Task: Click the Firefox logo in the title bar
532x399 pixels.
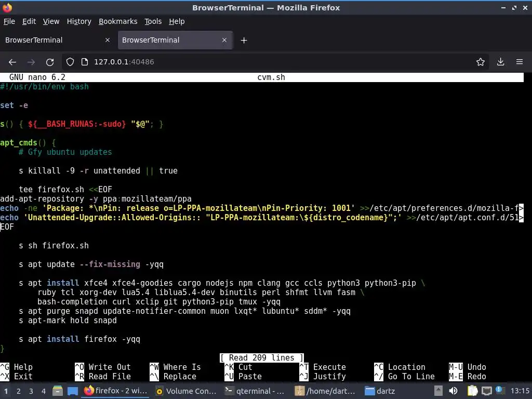Action: [x=7, y=7]
